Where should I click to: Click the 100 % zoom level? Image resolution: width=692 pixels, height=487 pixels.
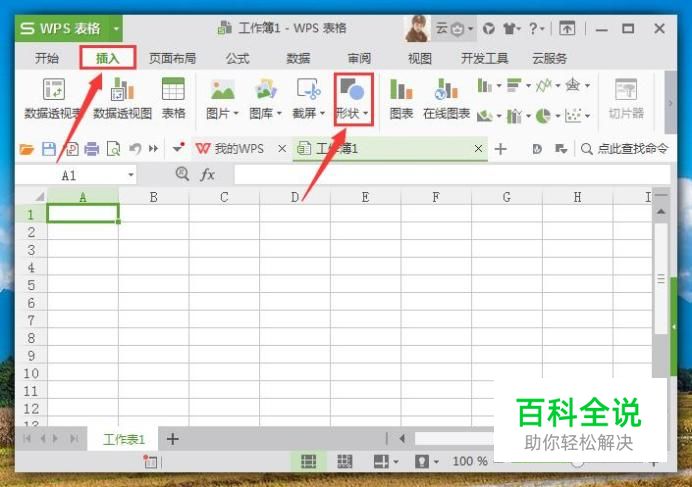pyautogui.click(x=470, y=461)
